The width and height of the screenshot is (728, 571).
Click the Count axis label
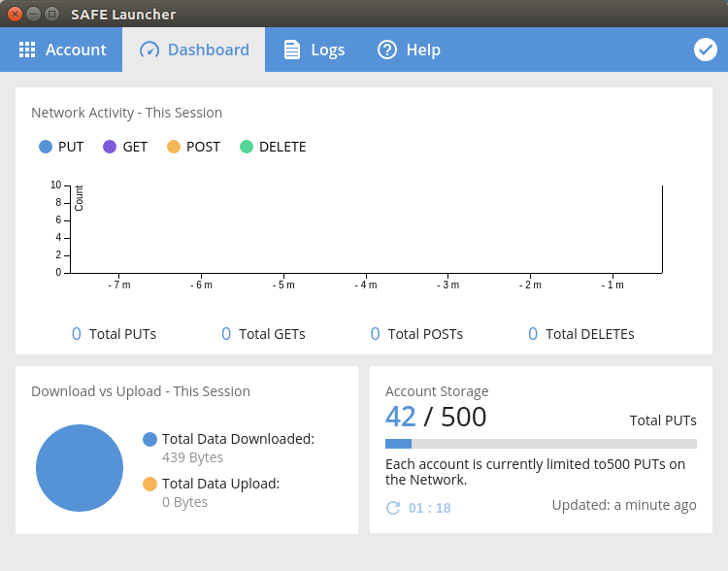(x=79, y=198)
